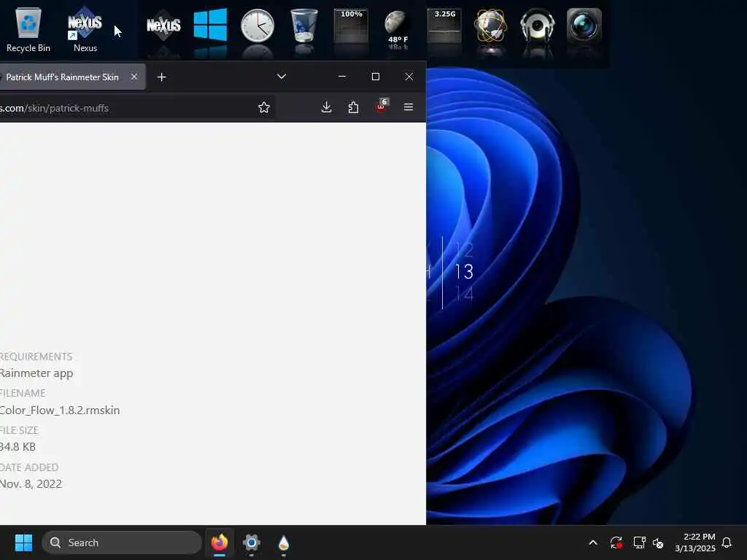Click the muted volume tray icon
747x560 pixels.
(x=659, y=542)
